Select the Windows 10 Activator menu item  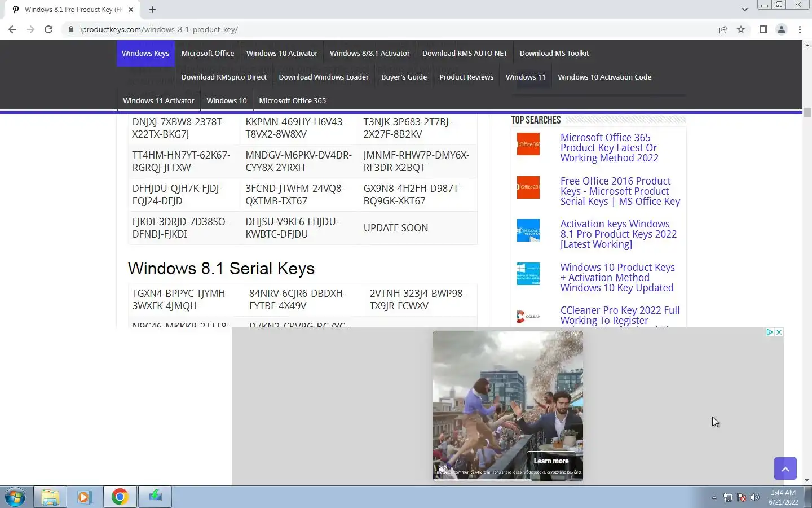(282, 53)
